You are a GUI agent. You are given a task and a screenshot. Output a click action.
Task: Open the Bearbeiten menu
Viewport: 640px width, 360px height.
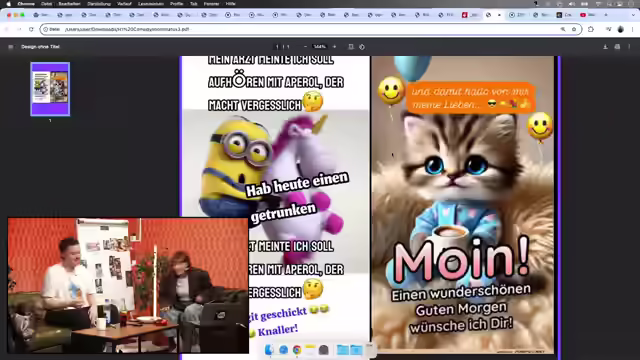pyautogui.click(x=69, y=4)
